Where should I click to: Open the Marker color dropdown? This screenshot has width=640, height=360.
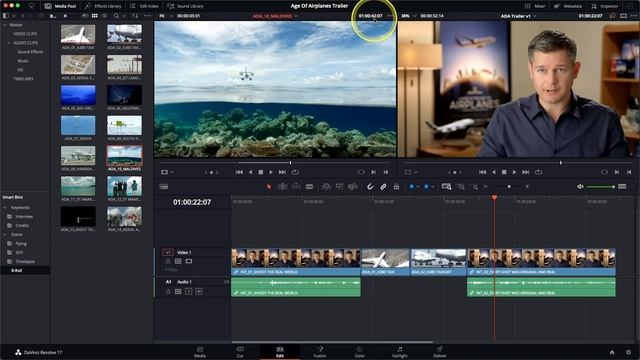(432, 187)
